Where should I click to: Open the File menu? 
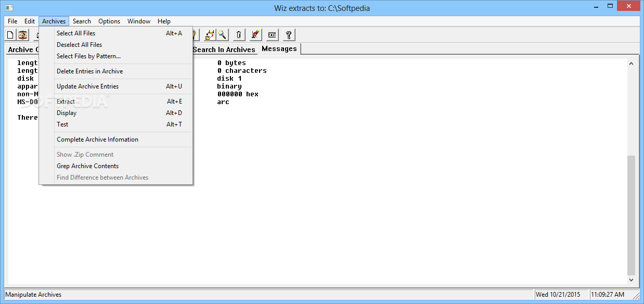12,21
